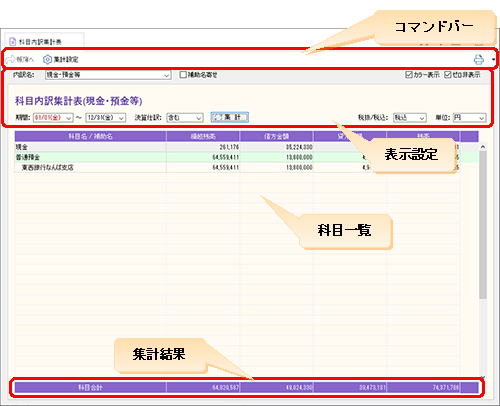Uncheck the ゼロ非表示 checkbox
This screenshot has height=406, width=500.
pos(448,75)
